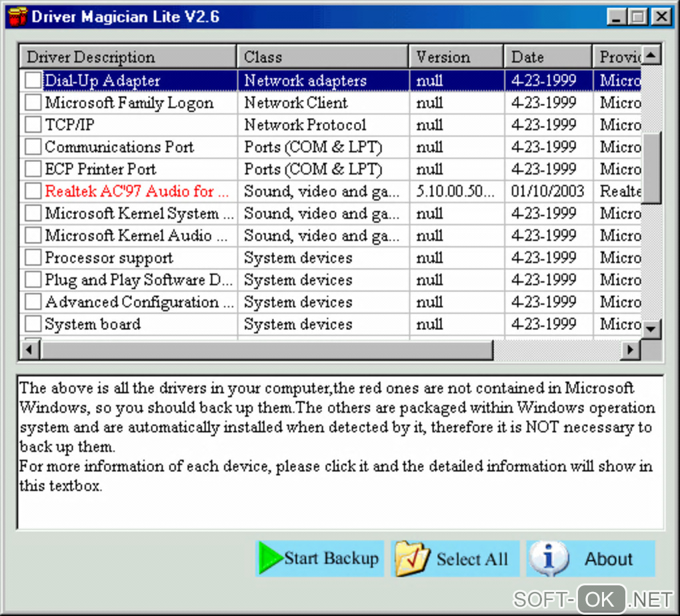
Task: Sort by the Class column header
Action: 323,57
